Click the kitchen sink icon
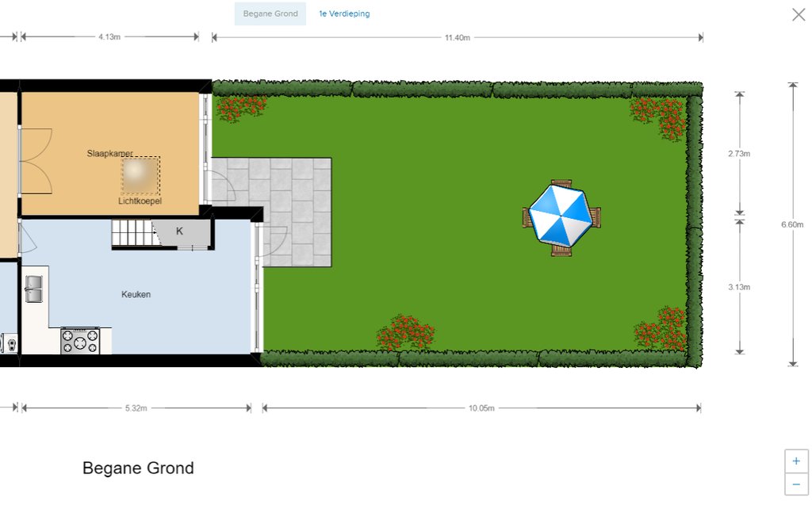 pos(34,289)
